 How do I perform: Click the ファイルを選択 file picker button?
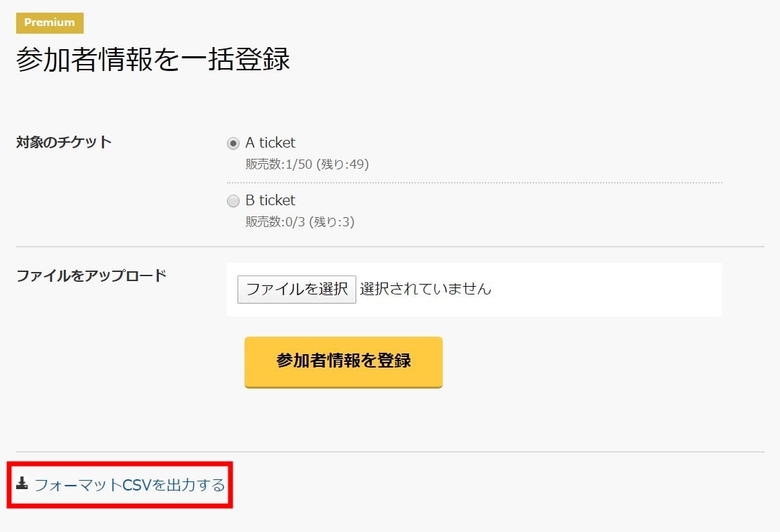coord(296,289)
